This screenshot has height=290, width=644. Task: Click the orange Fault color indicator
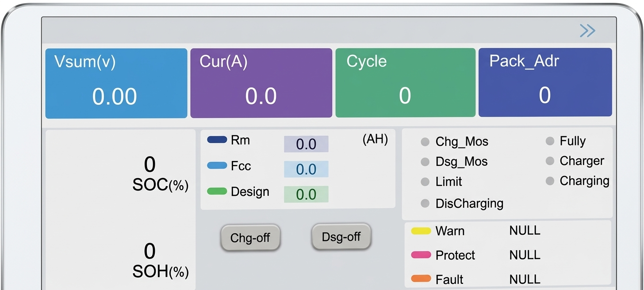coord(421,279)
